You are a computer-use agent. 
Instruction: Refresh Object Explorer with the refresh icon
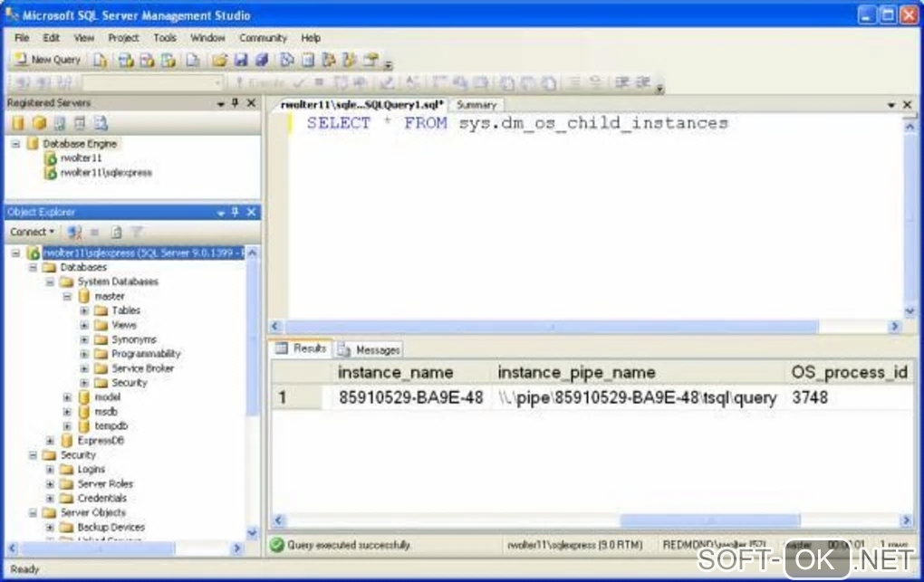(116, 232)
